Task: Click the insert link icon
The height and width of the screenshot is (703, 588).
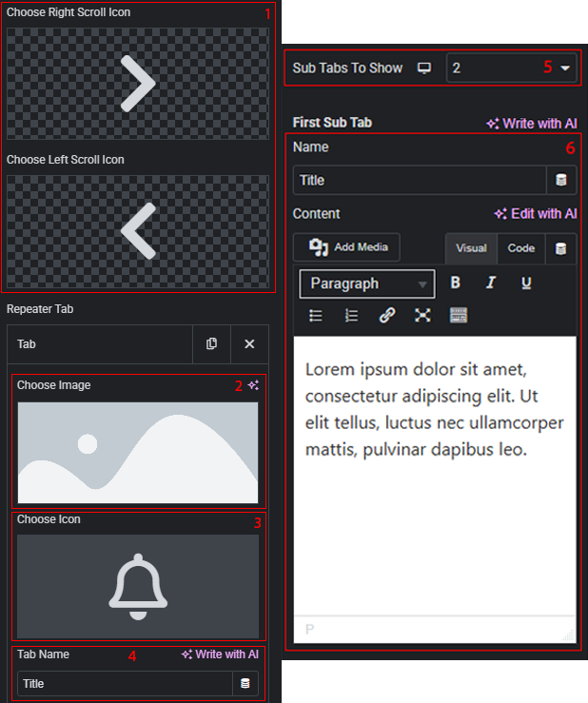Action: (x=387, y=316)
